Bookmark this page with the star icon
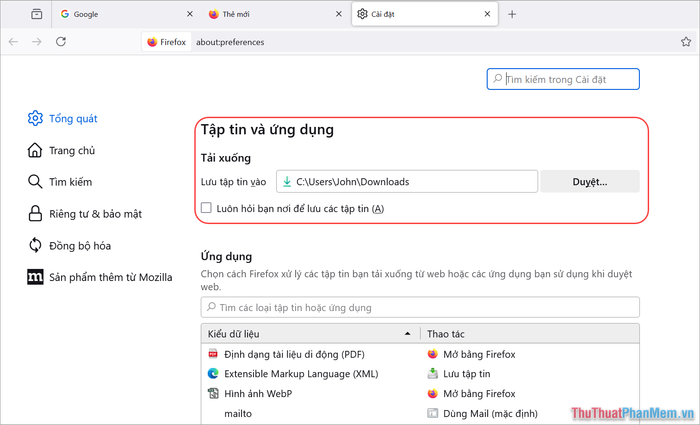700x425 pixels. (x=686, y=42)
